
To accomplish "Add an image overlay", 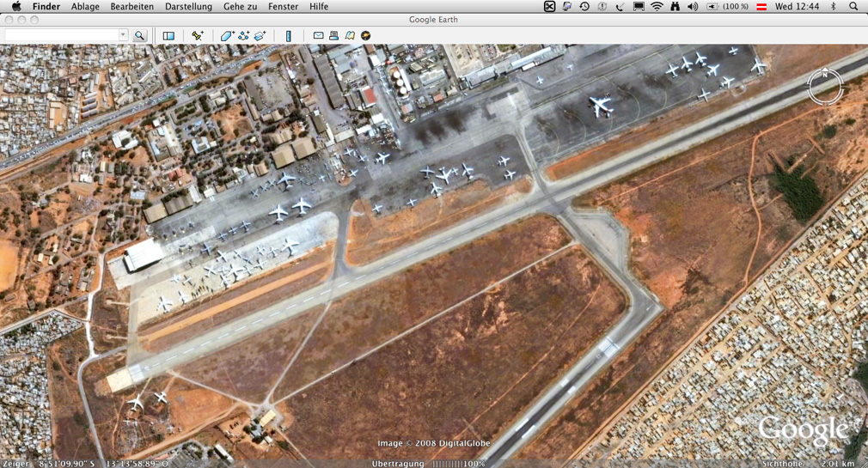I will (260, 36).
